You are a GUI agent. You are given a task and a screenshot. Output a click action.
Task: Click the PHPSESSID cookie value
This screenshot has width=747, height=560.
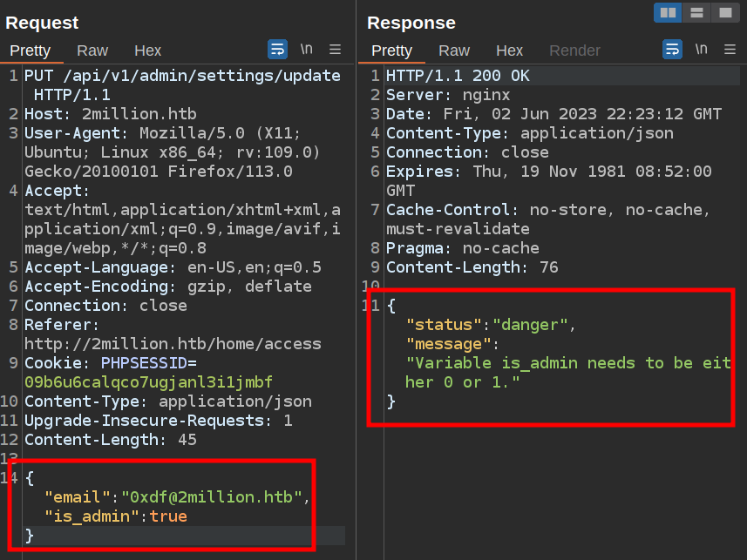148,381
